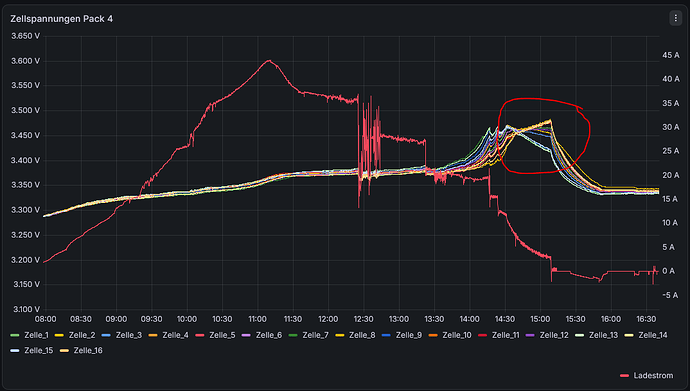Click the 3.200 V axis label

tap(25, 259)
